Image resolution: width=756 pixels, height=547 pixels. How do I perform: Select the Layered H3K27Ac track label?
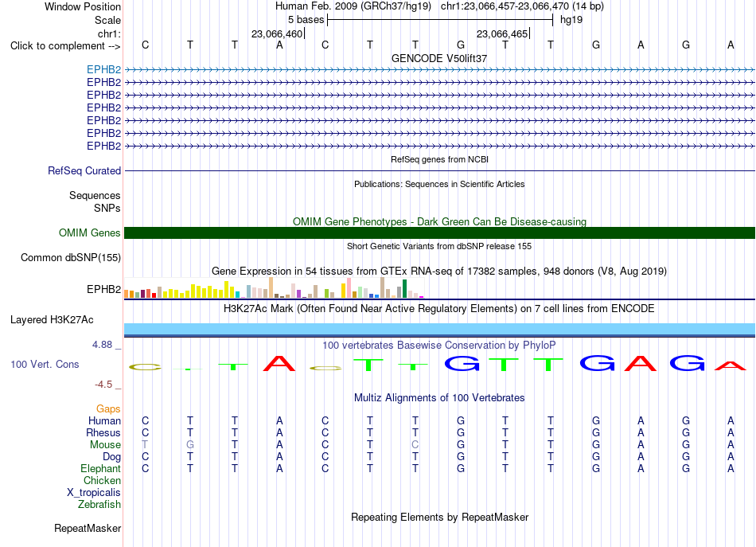pyautogui.click(x=52, y=320)
